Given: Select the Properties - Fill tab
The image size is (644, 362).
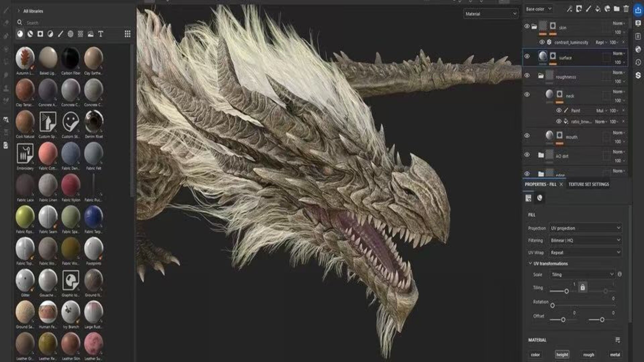Looking at the screenshot, I should pos(540,184).
